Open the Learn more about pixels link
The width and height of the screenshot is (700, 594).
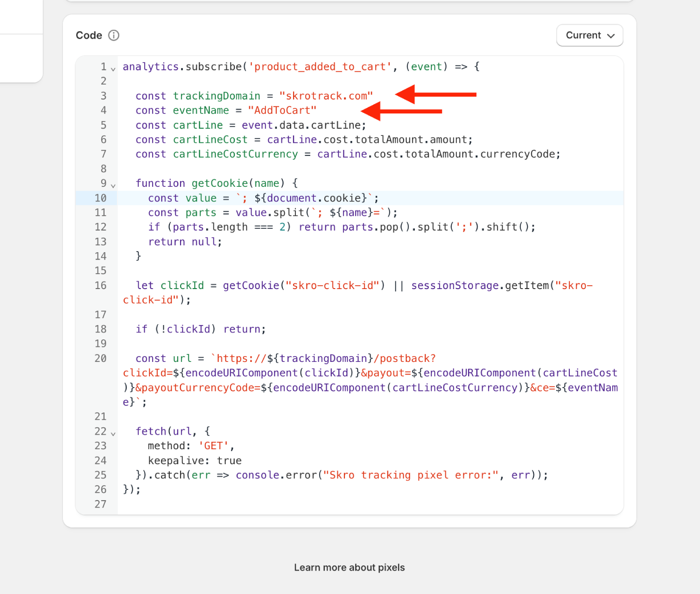pyautogui.click(x=350, y=567)
